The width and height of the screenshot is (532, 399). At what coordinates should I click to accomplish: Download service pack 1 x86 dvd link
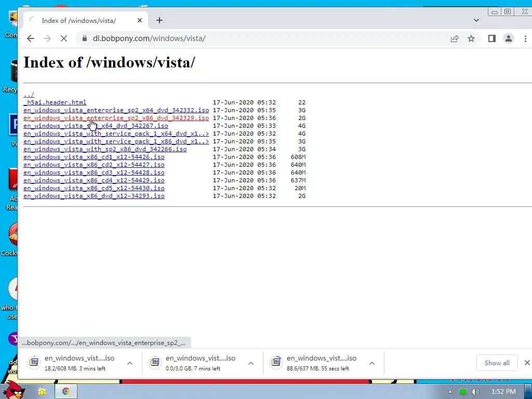[116, 141]
